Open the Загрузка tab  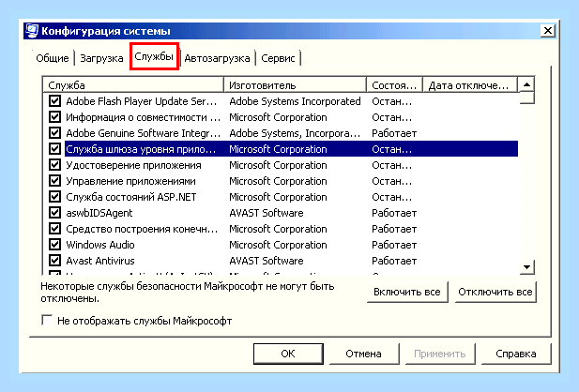coord(101,58)
